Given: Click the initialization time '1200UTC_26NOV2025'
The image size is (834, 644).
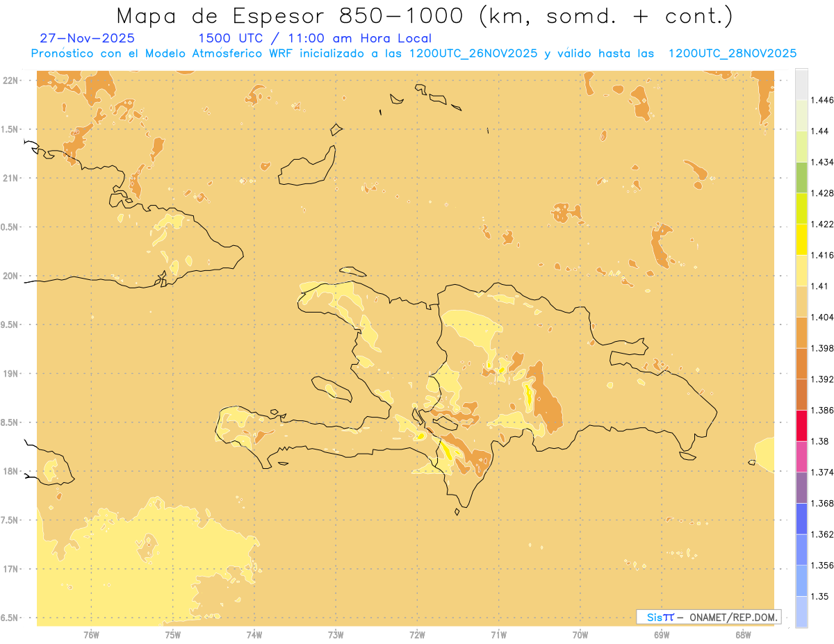Looking at the screenshot, I should [x=473, y=53].
